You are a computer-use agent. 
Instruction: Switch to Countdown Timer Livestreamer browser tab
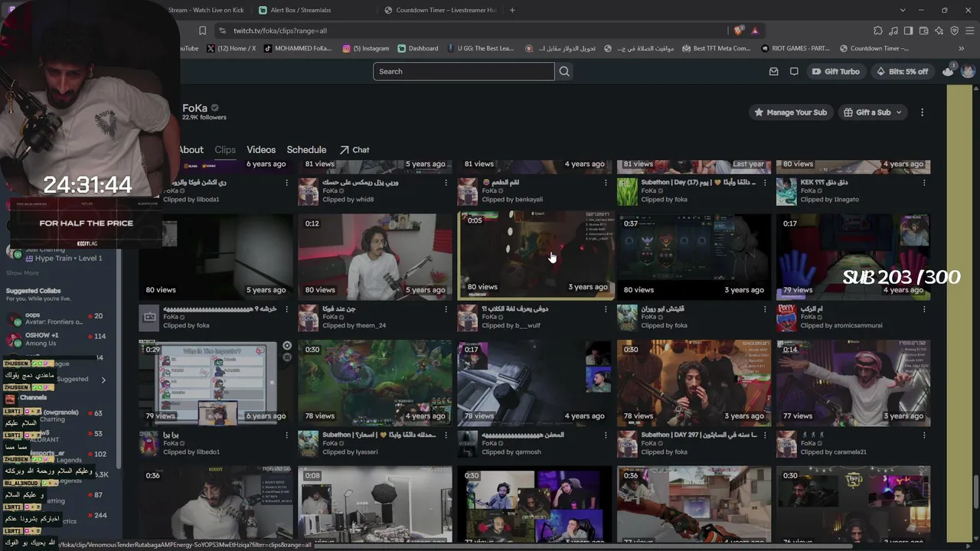coord(440,10)
